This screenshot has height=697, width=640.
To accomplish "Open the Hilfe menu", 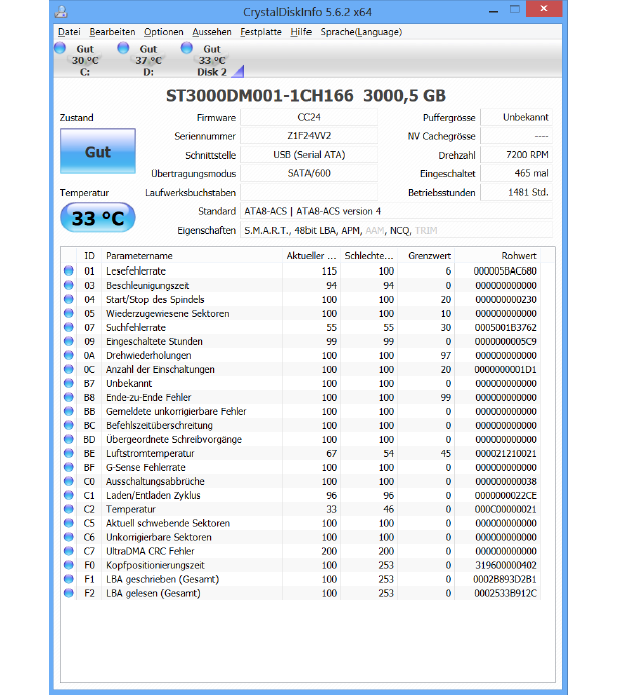I will (x=301, y=32).
